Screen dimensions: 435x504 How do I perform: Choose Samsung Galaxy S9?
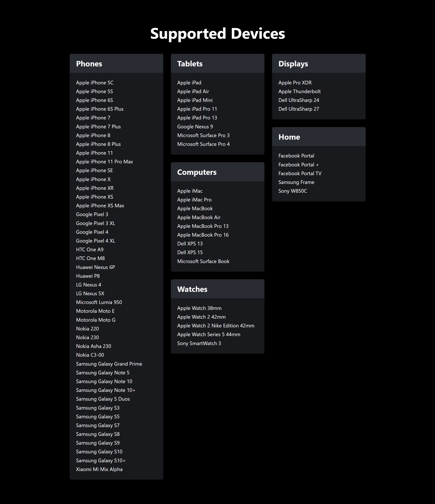(98, 443)
